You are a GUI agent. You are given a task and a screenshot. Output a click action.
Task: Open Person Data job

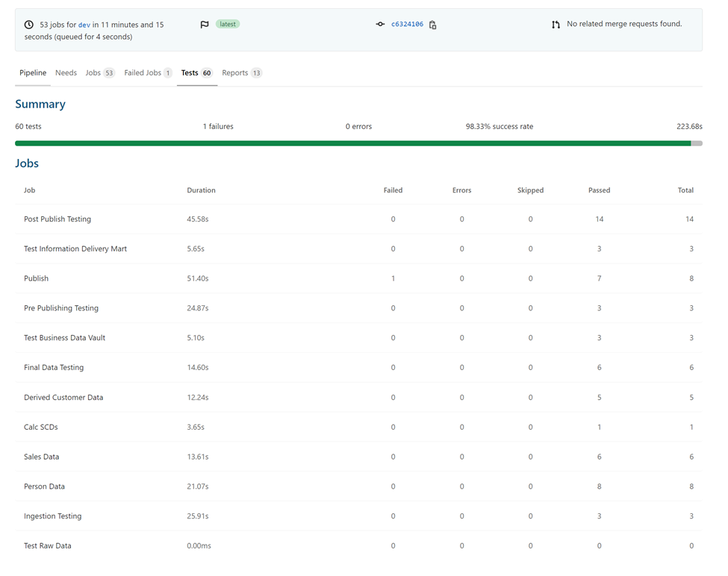coord(358,486)
